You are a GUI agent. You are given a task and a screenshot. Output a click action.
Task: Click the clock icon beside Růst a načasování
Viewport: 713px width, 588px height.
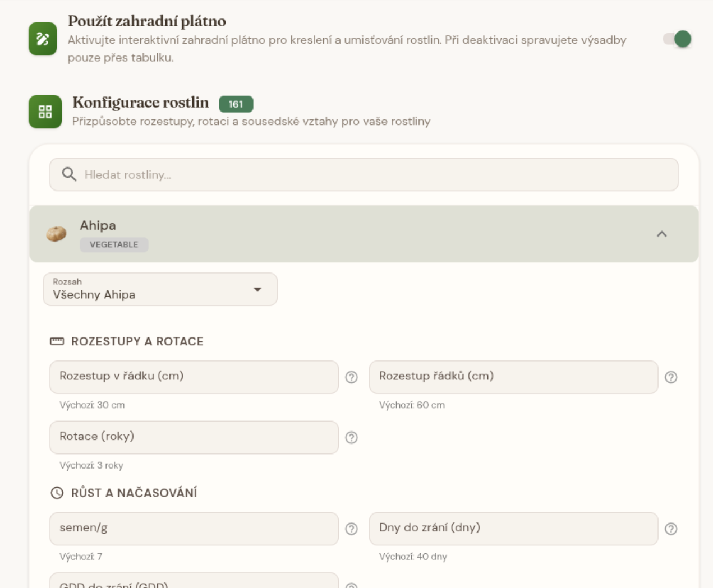pyautogui.click(x=57, y=493)
